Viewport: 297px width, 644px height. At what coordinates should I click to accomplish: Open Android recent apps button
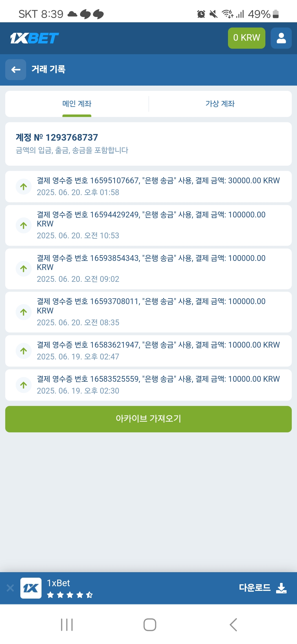[x=67, y=625]
